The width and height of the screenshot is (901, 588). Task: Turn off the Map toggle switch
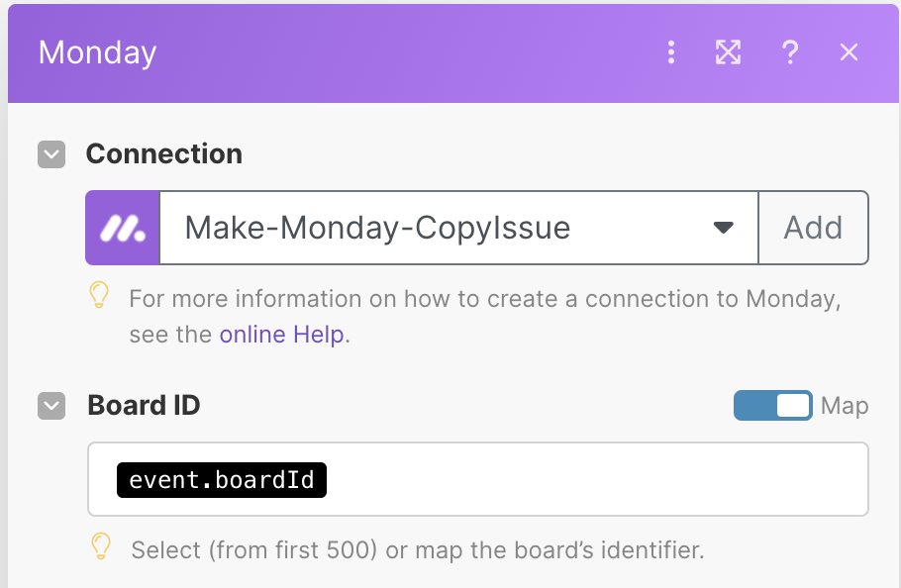click(x=773, y=406)
